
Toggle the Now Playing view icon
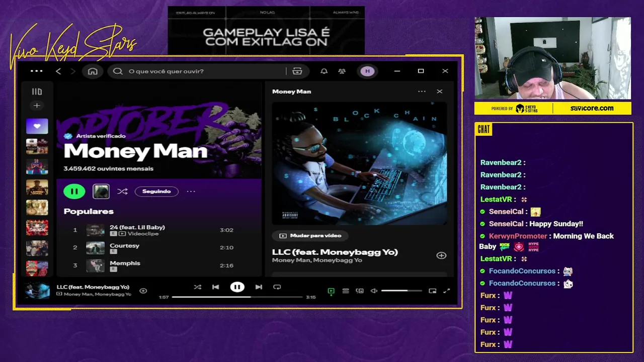331,291
